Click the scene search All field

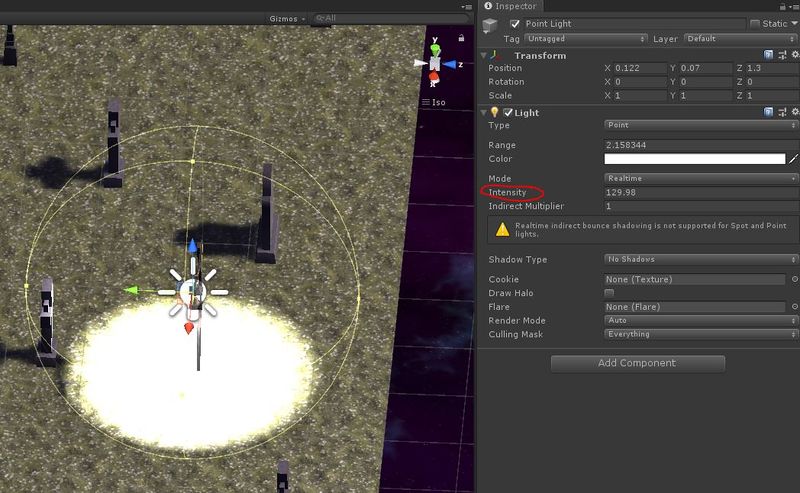click(x=390, y=18)
